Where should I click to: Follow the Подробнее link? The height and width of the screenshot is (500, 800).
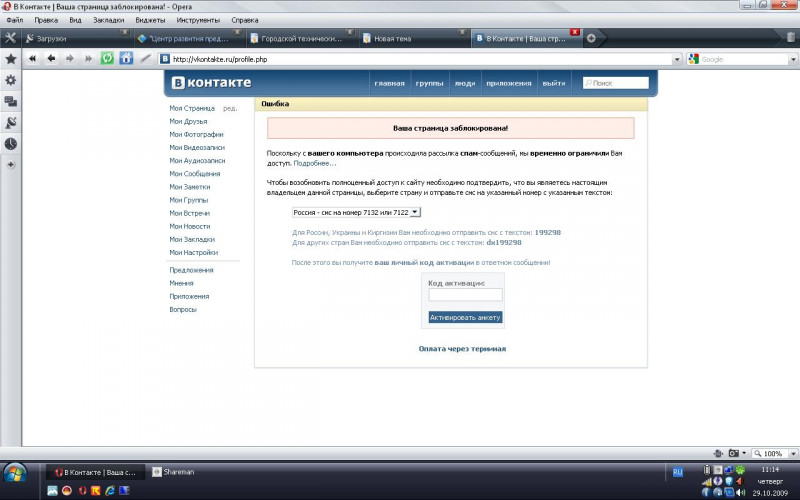(x=315, y=163)
